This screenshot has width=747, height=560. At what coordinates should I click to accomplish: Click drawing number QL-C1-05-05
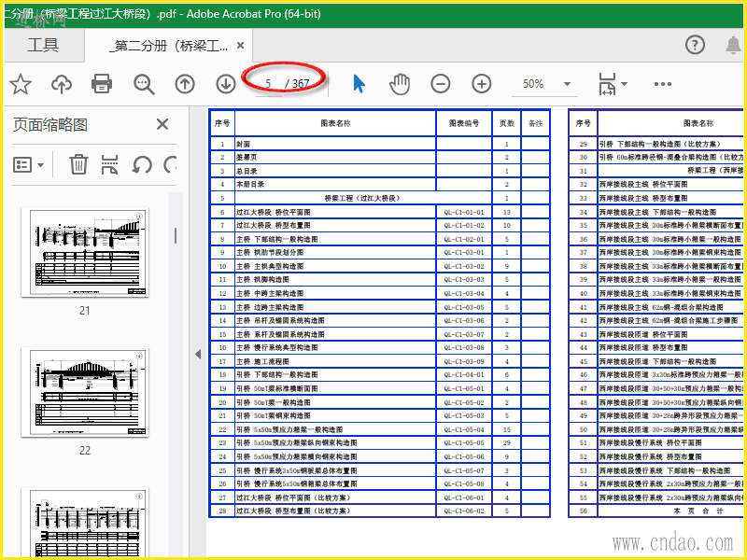(463, 442)
